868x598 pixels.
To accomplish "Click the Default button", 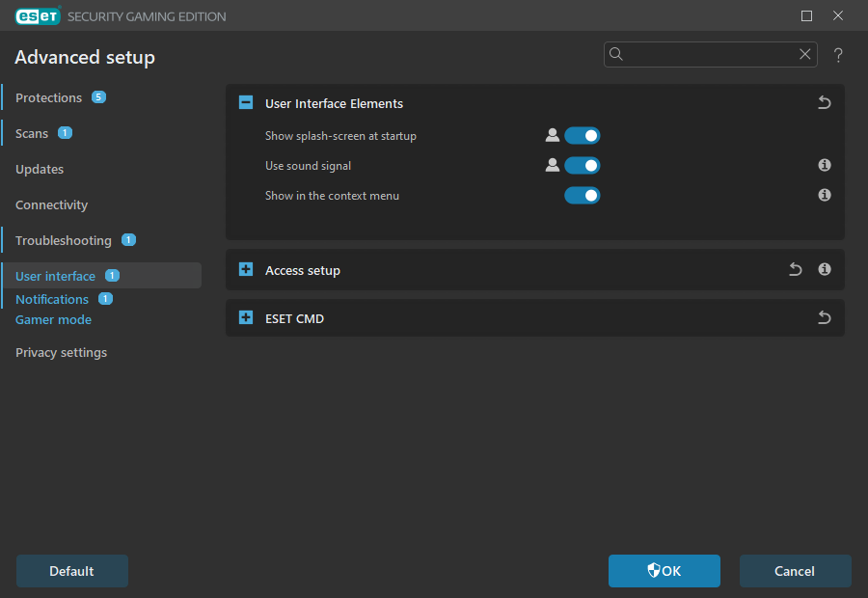I will point(72,571).
